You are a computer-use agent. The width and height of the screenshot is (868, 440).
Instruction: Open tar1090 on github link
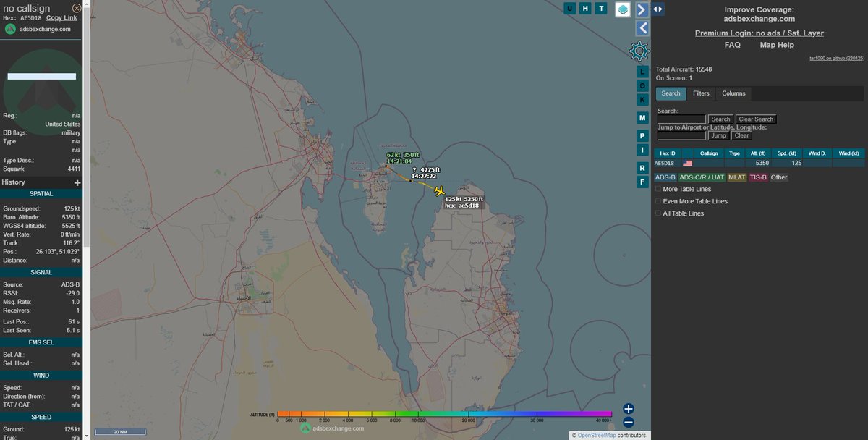(x=837, y=58)
